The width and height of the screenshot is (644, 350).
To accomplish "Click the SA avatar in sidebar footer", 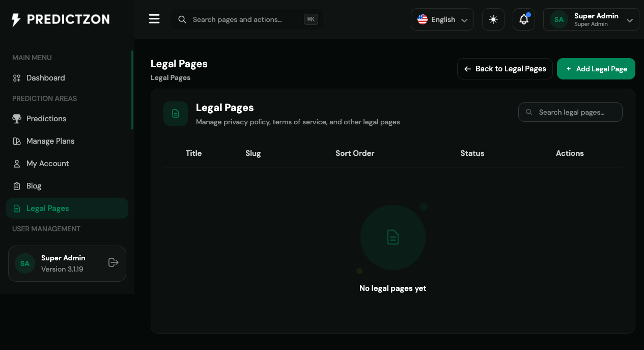I will [25, 263].
